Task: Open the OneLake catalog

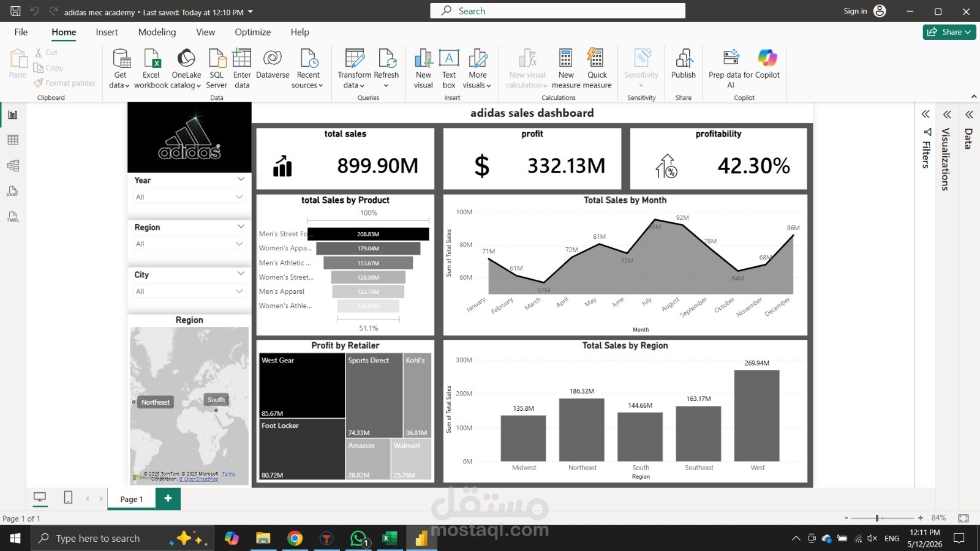Action: pyautogui.click(x=186, y=68)
